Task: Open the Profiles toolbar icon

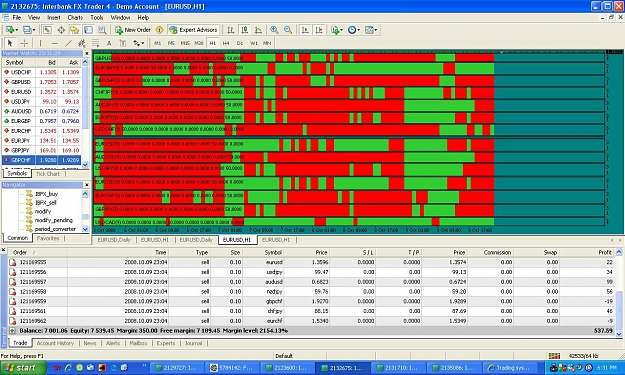Action: [28, 30]
